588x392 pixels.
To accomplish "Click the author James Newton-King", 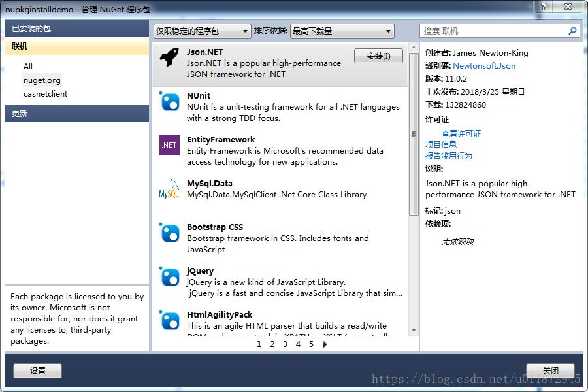I will pos(491,53).
